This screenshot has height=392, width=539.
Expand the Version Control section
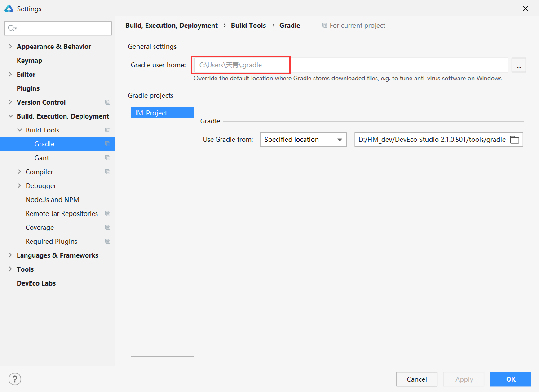click(x=10, y=102)
